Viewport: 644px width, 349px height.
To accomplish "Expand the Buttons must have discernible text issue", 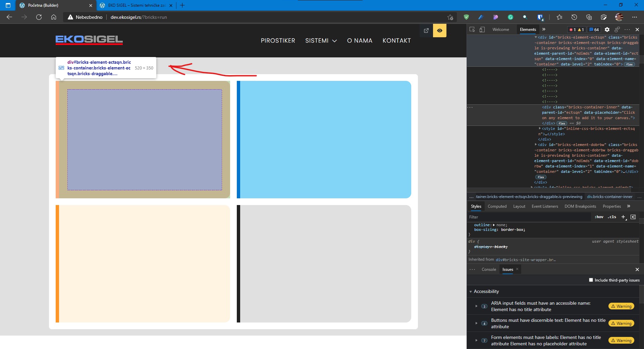I will 476,323.
